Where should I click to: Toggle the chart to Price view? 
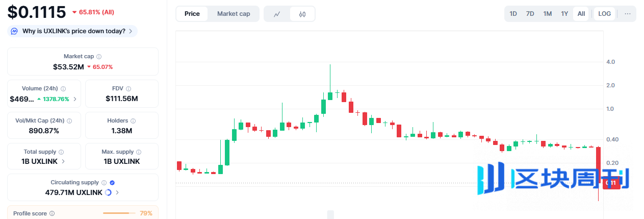pyautogui.click(x=192, y=14)
